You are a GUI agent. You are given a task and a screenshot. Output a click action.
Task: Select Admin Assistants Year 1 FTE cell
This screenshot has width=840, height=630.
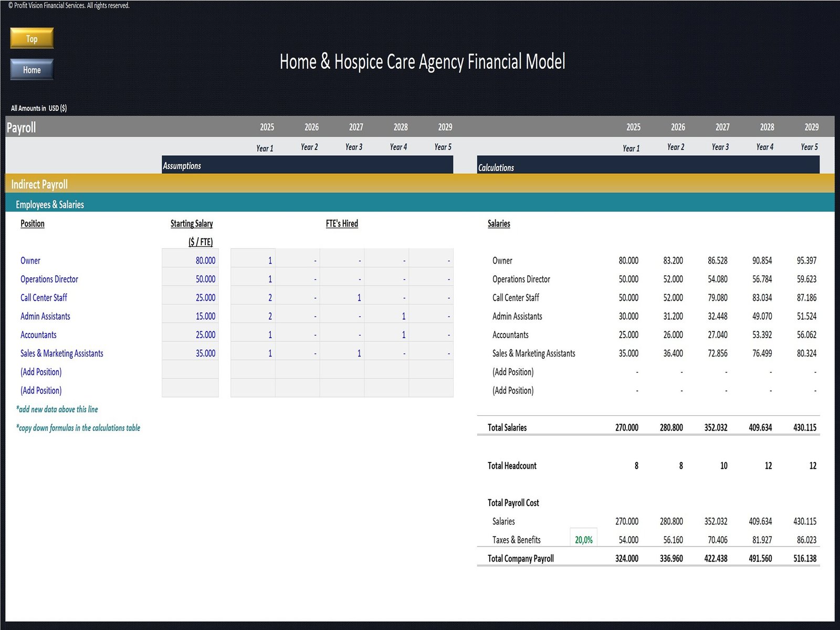click(x=253, y=316)
